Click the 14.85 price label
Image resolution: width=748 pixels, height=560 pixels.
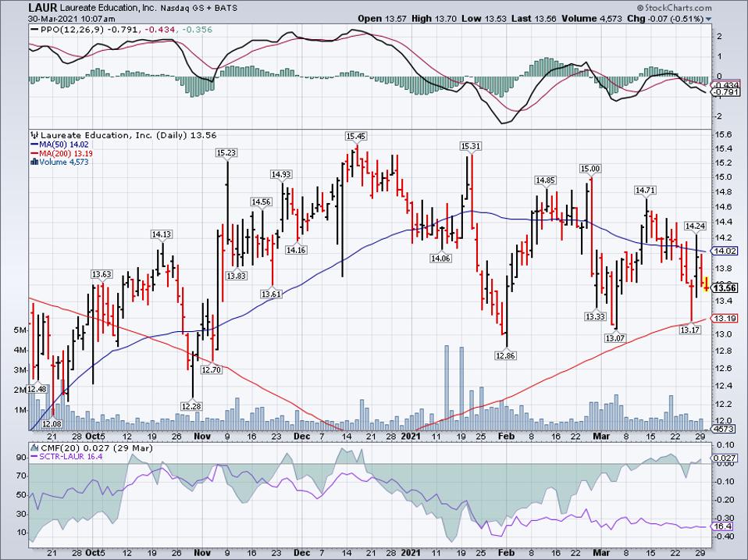pyautogui.click(x=545, y=180)
